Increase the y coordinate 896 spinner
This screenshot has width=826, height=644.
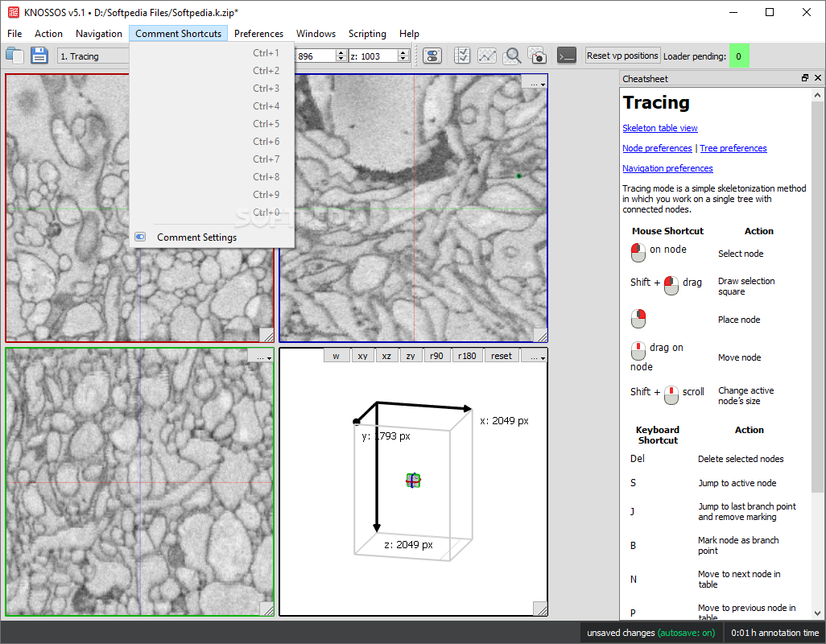pos(341,52)
